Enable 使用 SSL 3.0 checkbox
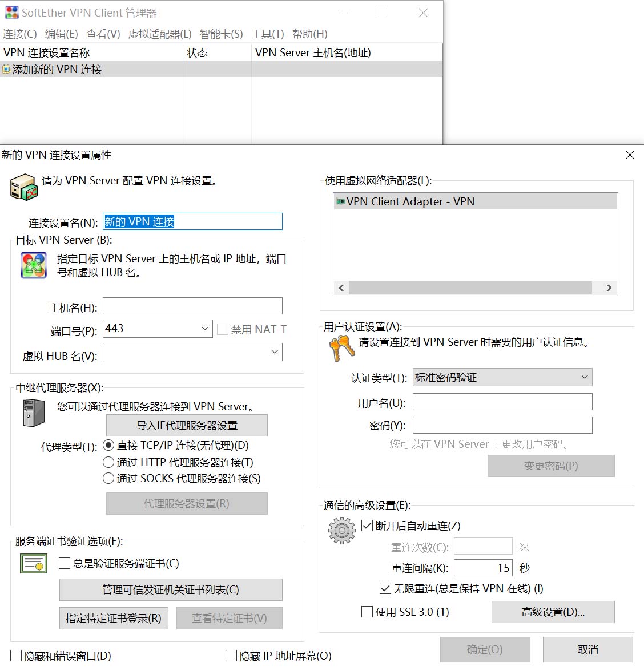The image size is (644, 671). (x=367, y=612)
